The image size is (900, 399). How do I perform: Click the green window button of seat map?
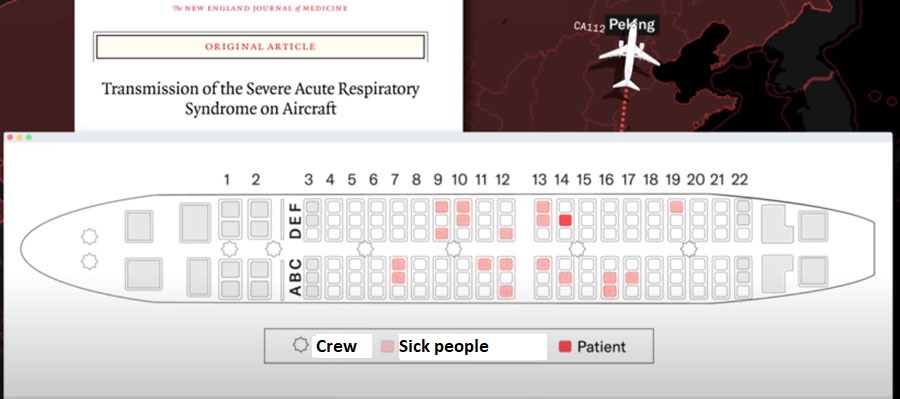click(29, 138)
